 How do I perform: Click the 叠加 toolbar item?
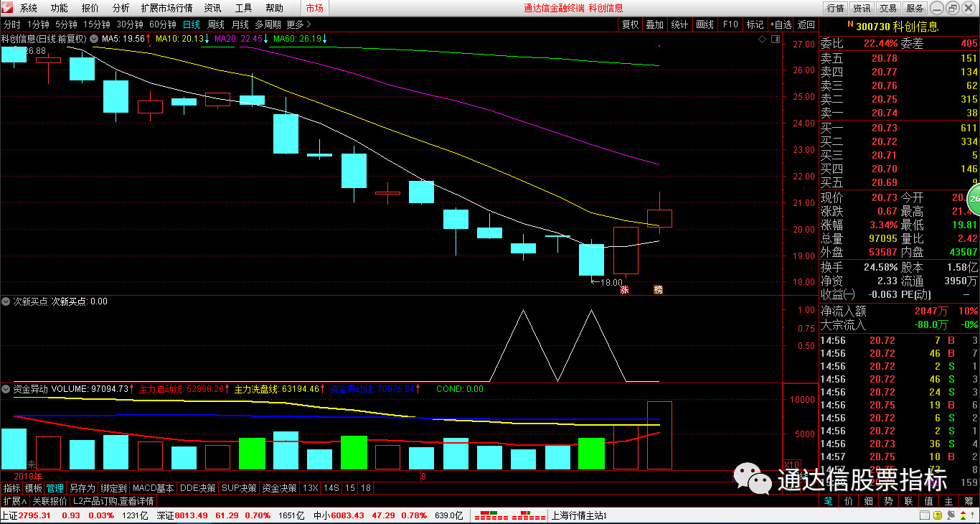tap(654, 24)
